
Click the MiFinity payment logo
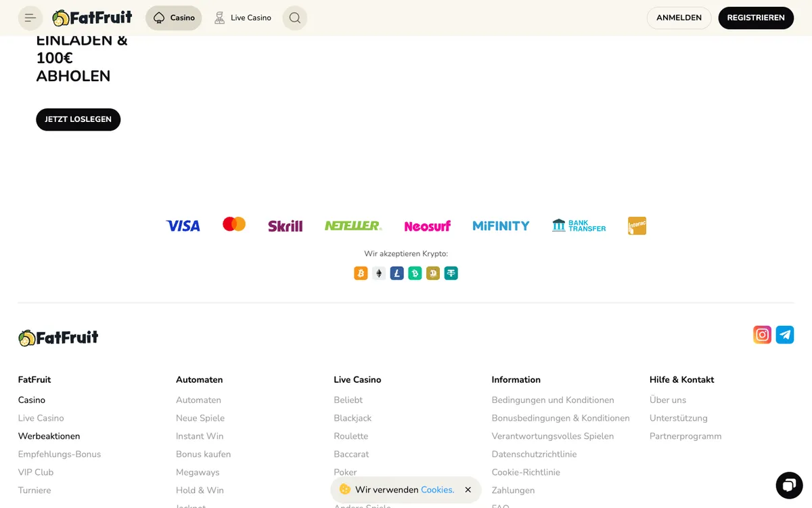[x=501, y=226]
